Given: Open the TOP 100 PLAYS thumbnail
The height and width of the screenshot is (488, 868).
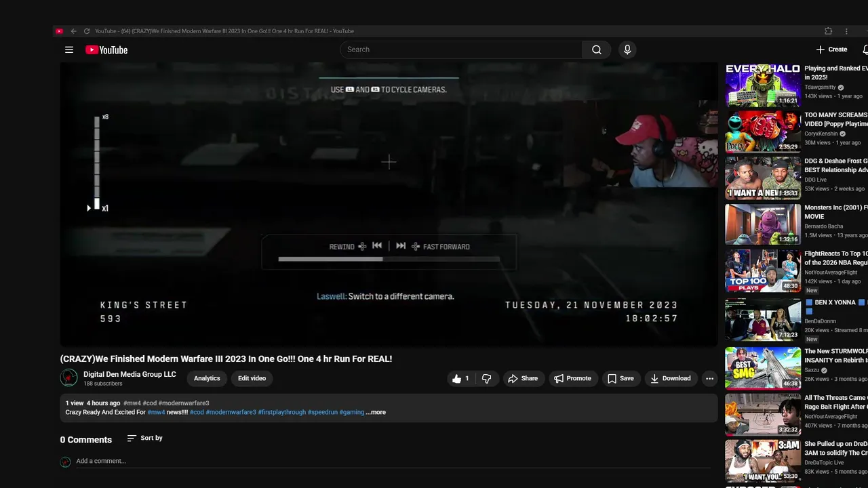Looking at the screenshot, I should (763, 271).
